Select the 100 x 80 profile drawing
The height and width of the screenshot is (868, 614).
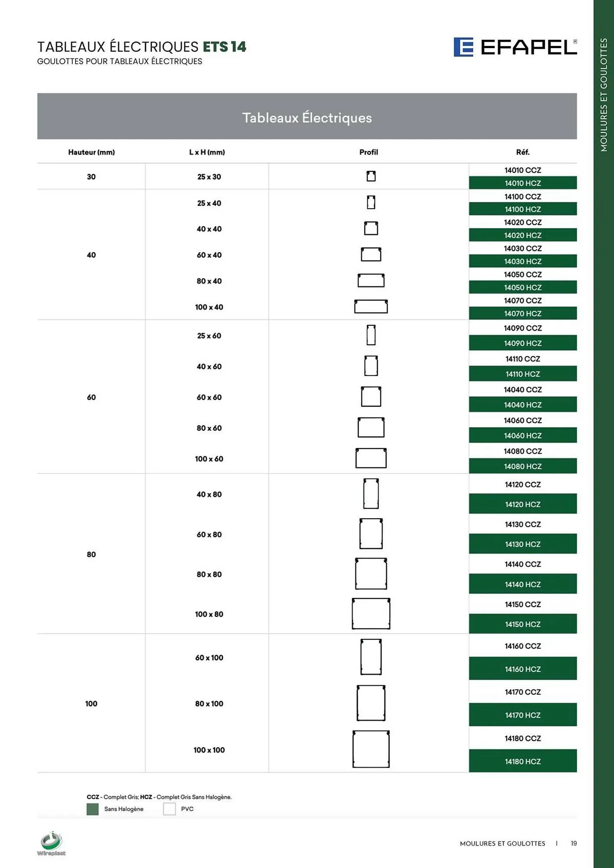[x=371, y=614]
